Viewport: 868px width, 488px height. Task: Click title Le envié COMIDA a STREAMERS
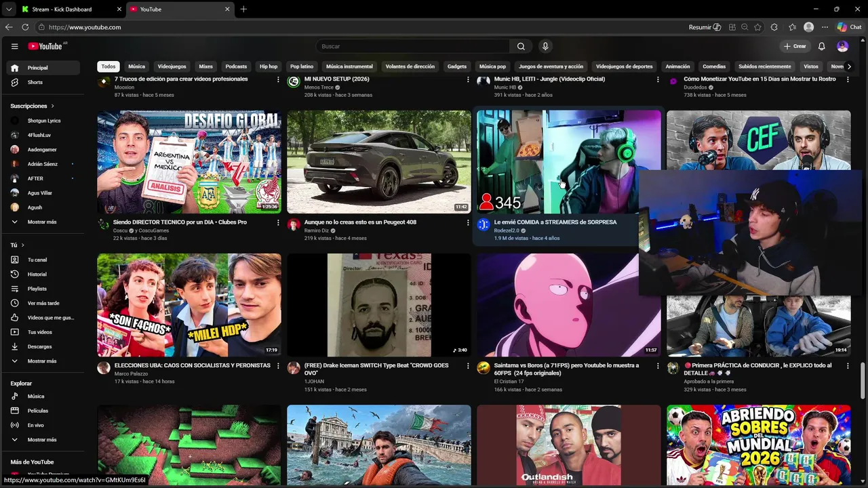(555, 222)
